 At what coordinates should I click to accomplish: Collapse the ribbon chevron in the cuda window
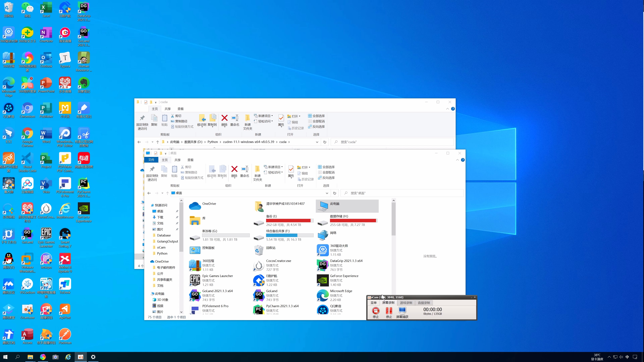pyautogui.click(x=447, y=109)
